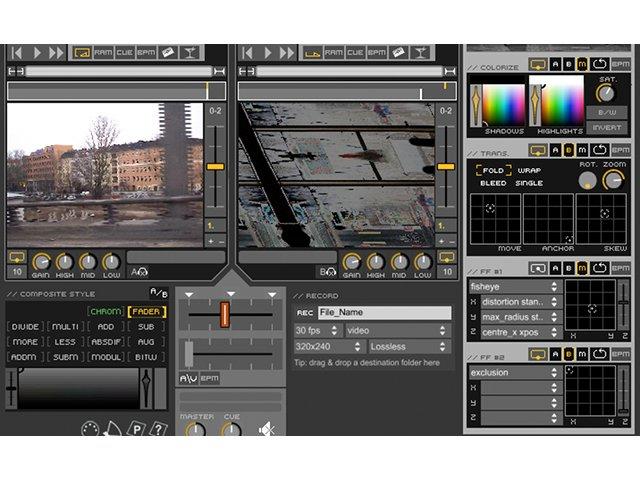The height and width of the screenshot is (480, 640).
Task: Enable FADER composite style
Action: pyautogui.click(x=147, y=312)
